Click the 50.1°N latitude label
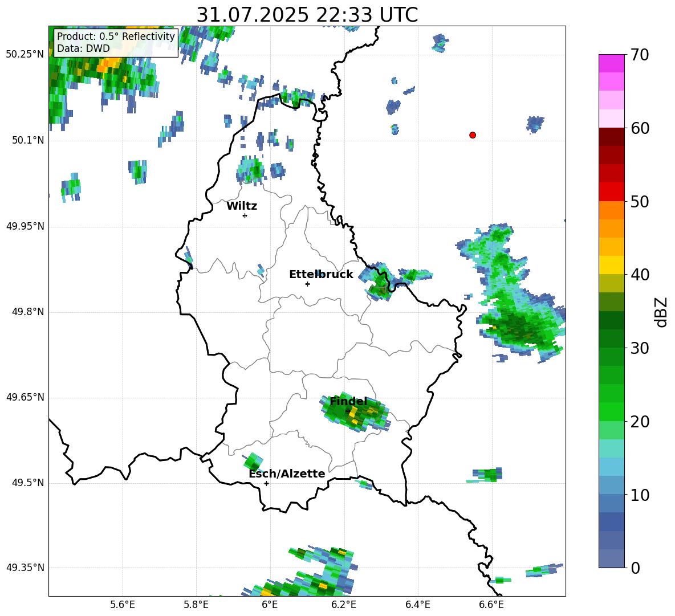Screen dimensions: 675x616 point(28,140)
